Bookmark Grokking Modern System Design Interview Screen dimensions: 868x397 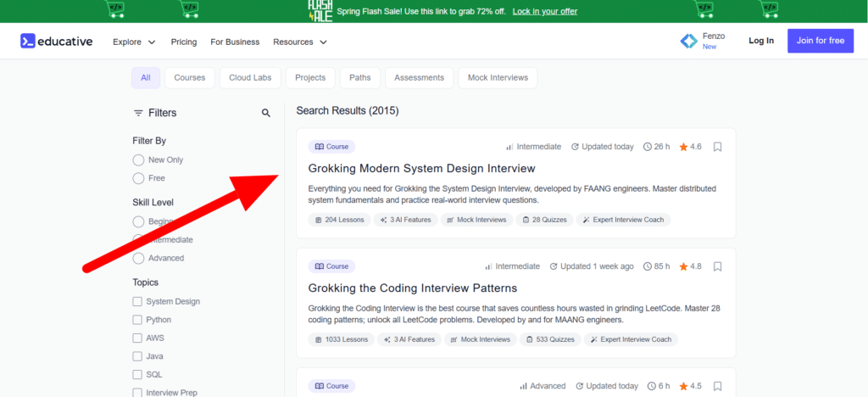pyautogui.click(x=717, y=147)
